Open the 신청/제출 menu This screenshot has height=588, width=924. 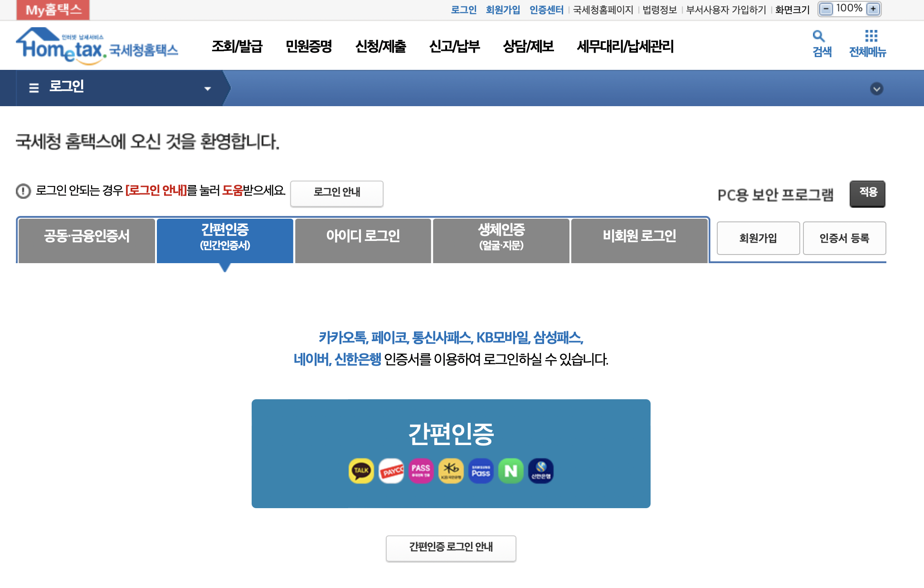381,46
